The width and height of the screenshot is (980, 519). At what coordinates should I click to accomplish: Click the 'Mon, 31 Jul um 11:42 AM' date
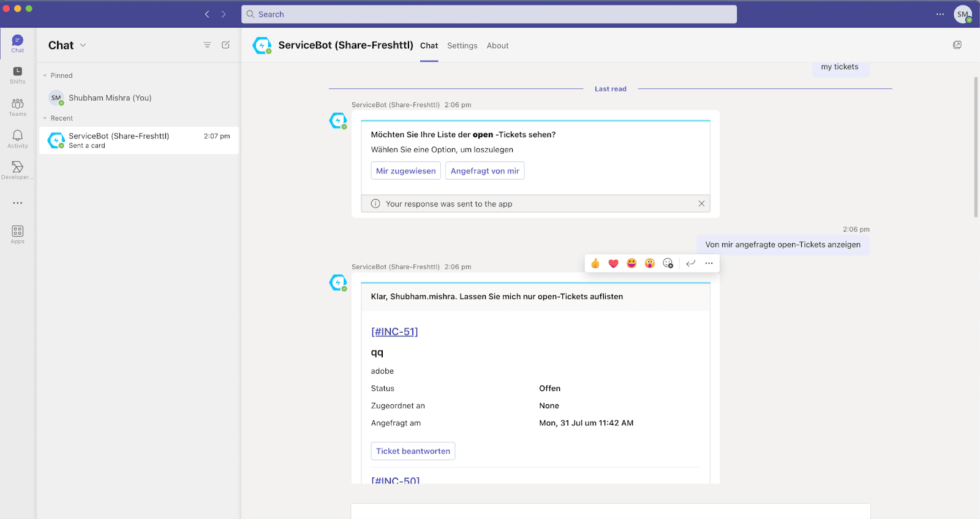pyautogui.click(x=586, y=423)
